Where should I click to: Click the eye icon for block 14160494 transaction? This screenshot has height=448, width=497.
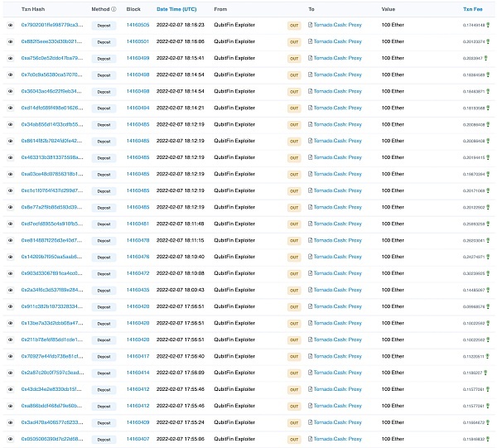pos(11,108)
